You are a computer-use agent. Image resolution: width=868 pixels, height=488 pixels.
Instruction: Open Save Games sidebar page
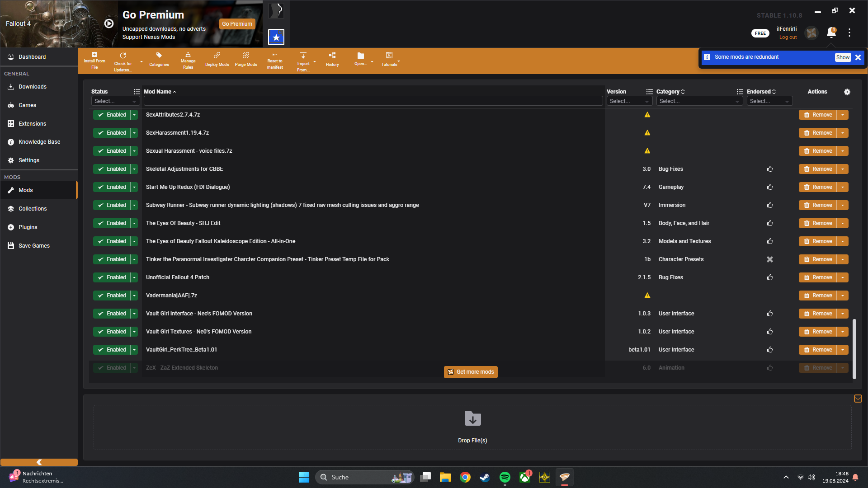[x=39, y=246]
